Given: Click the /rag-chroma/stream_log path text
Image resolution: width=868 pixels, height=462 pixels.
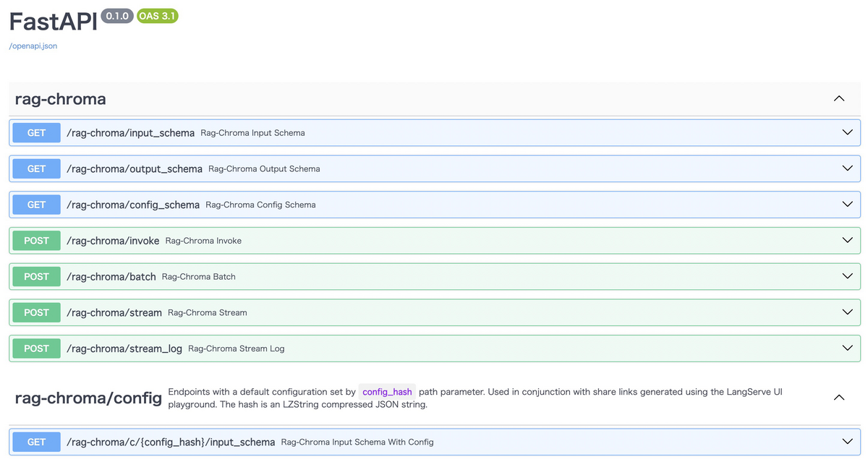Looking at the screenshot, I should [124, 348].
